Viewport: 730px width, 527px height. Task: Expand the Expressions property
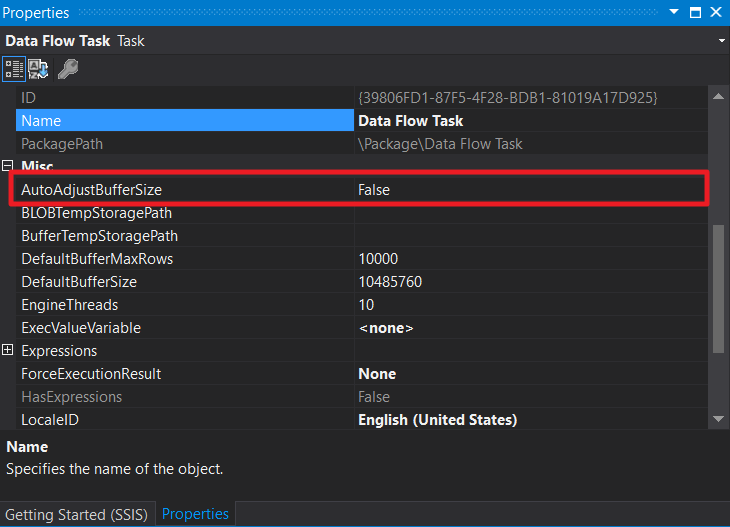point(7,350)
